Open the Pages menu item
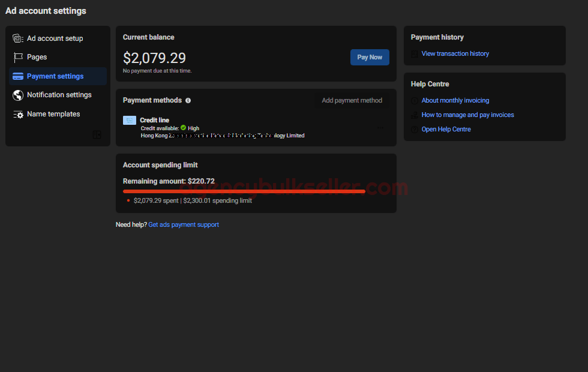Screen dimensions: 588x372 click(37, 57)
